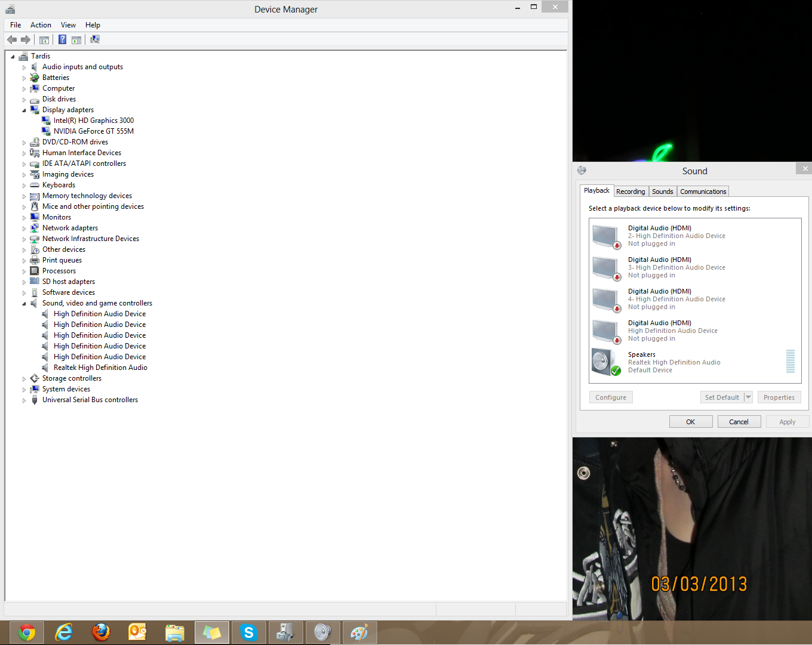Viewport: 812px width, 645px height.
Task: Select the SD host adapters entry
Action: click(x=69, y=282)
